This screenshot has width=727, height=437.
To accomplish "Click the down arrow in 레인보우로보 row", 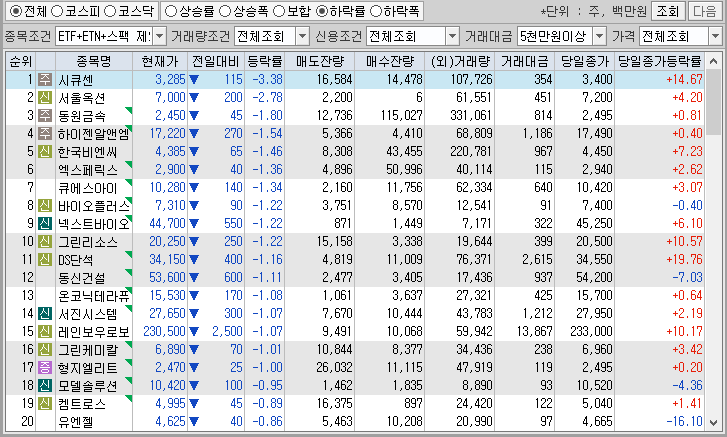I will (194, 332).
